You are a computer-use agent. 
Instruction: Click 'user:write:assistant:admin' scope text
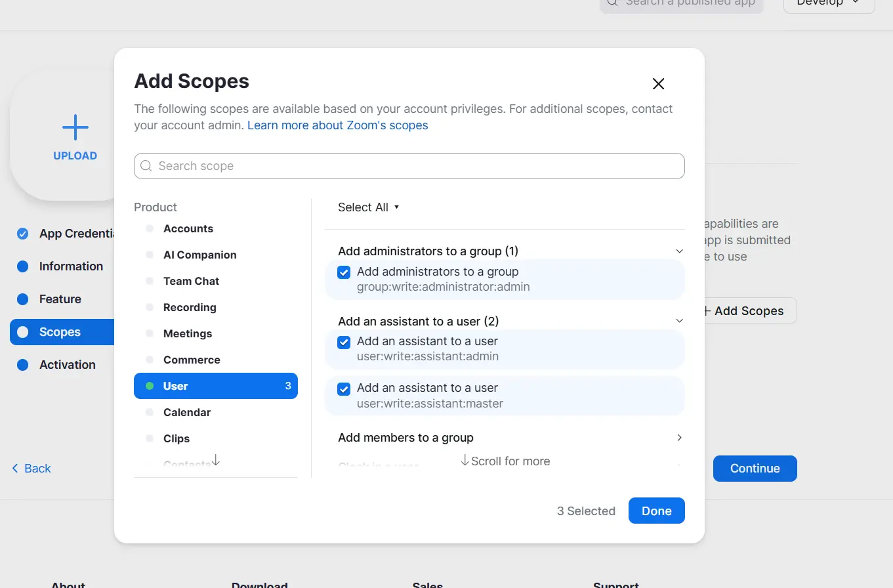[x=428, y=356]
